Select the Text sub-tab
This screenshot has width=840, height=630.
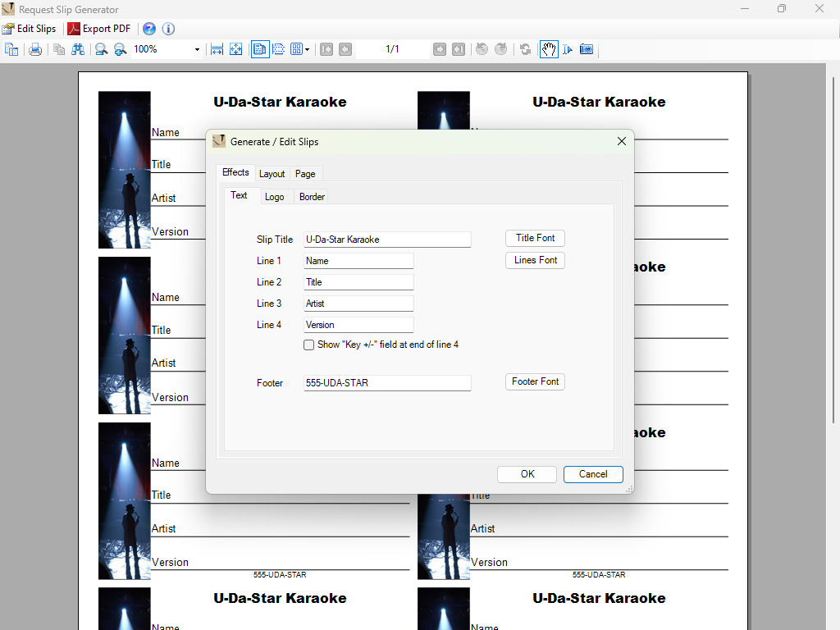pos(239,195)
